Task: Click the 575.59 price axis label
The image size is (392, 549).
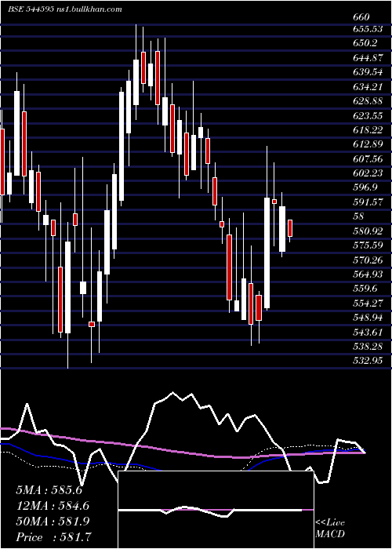Action: 368,245
